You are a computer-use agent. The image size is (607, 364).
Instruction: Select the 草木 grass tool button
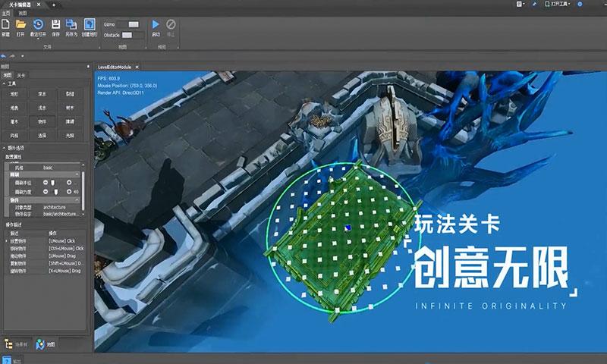[14, 122]
